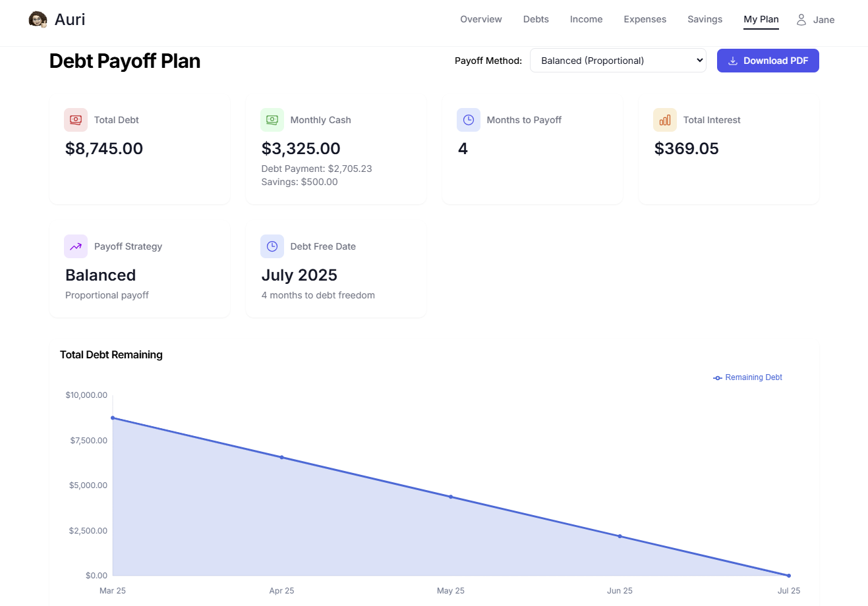
Task: Navigate to the Expenses section
Action: coord(645,19)
